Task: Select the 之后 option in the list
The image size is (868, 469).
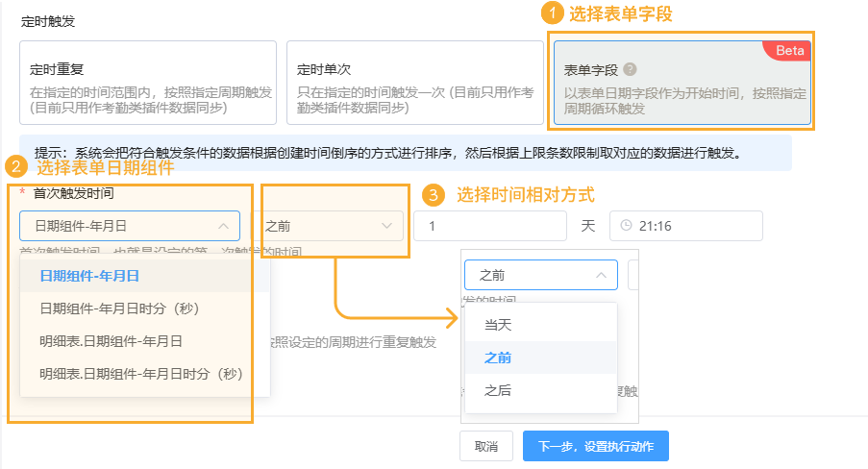Action: click(x=498, y=390)
